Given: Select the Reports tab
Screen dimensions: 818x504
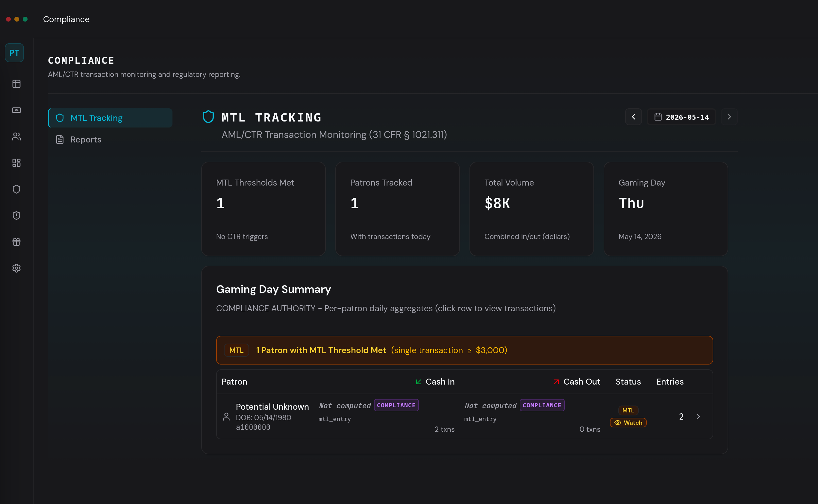Looking at the screenshot, I should coord(110,139).
